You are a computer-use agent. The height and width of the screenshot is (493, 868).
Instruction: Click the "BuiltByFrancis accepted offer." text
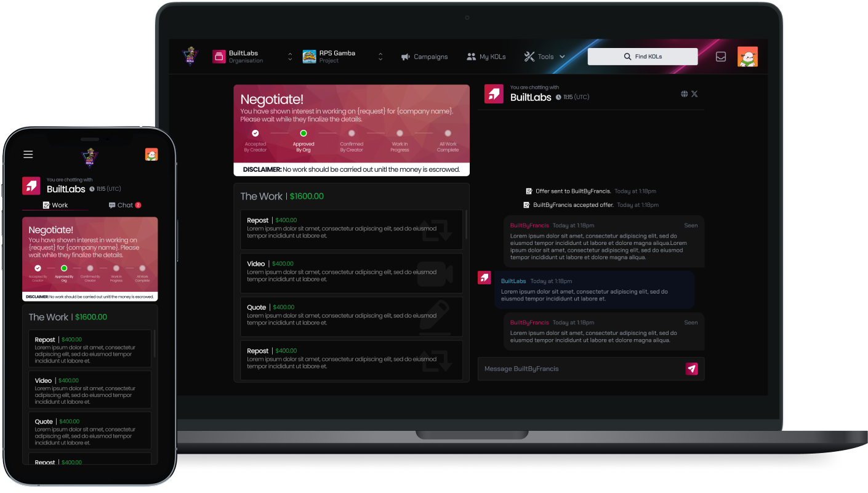(573, 205)
